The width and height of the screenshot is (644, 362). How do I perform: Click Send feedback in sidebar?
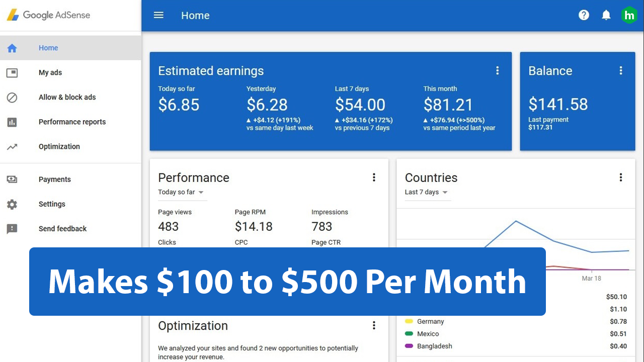click(x=62, y=229)
